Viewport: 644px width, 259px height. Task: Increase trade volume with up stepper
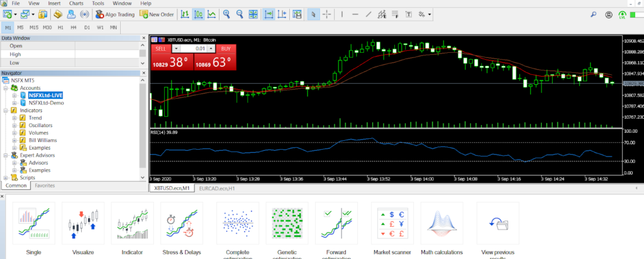pos(211,48)
